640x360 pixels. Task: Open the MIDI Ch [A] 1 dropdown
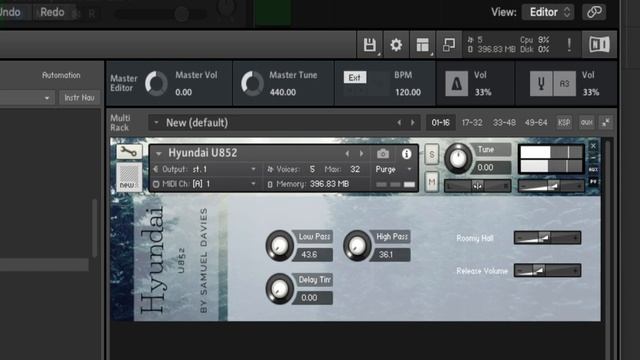[x=253, y=184]
